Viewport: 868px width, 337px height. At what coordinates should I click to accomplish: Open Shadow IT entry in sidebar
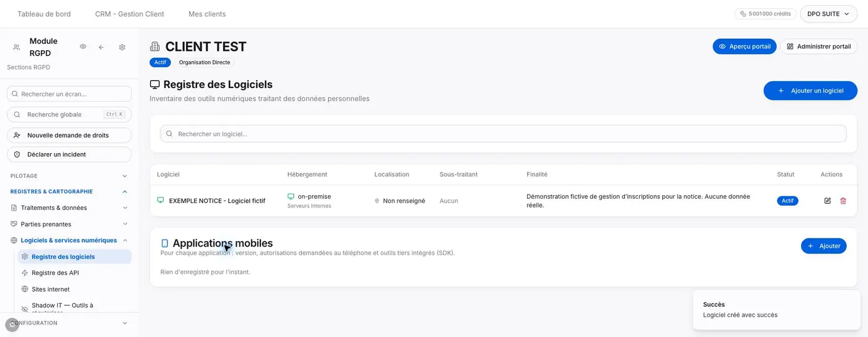(x=74, y=308)
